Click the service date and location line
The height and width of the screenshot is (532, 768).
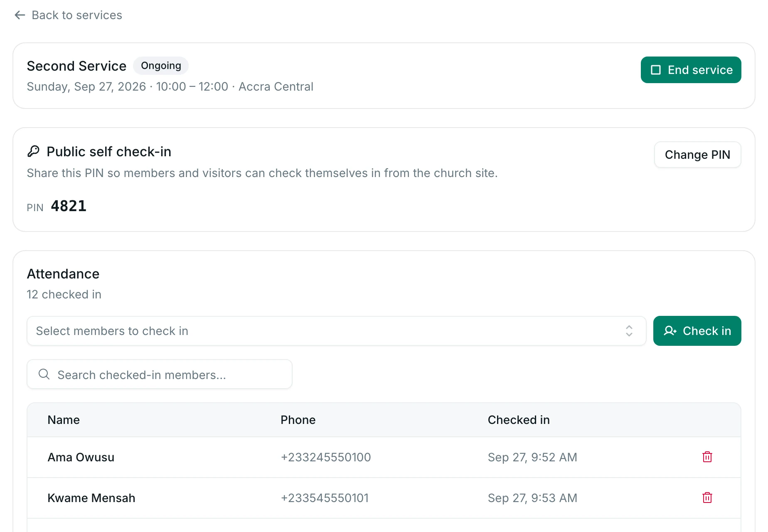170,86
